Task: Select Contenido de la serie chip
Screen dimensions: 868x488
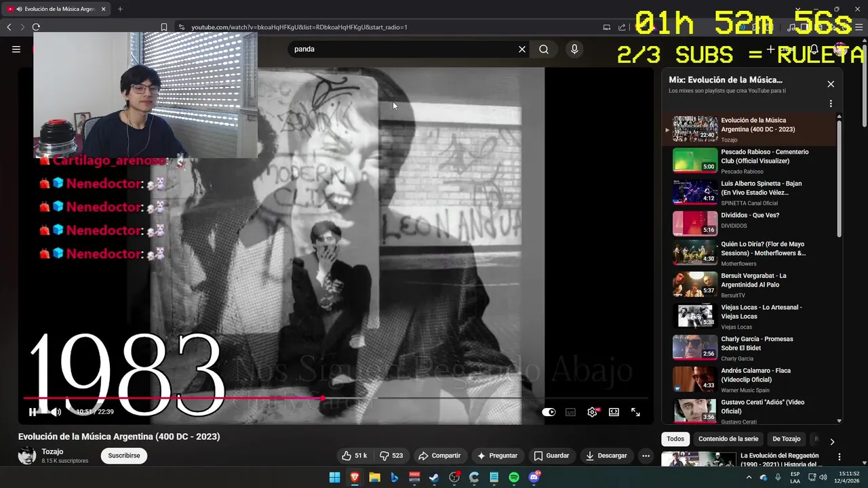Action: pyautogui.click(x=728, y=439)
